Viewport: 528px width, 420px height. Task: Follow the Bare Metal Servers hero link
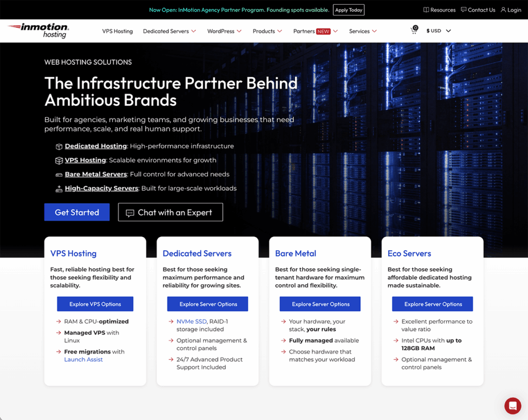coord(95,174)
